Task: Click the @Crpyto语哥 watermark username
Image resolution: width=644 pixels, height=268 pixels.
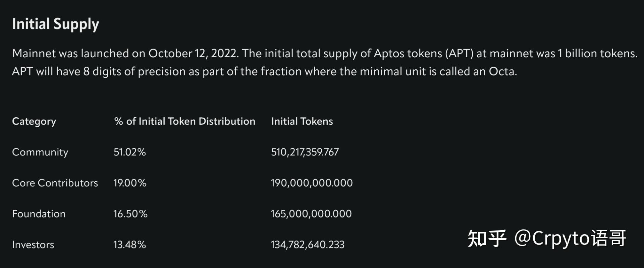Action: click(570, 239)
